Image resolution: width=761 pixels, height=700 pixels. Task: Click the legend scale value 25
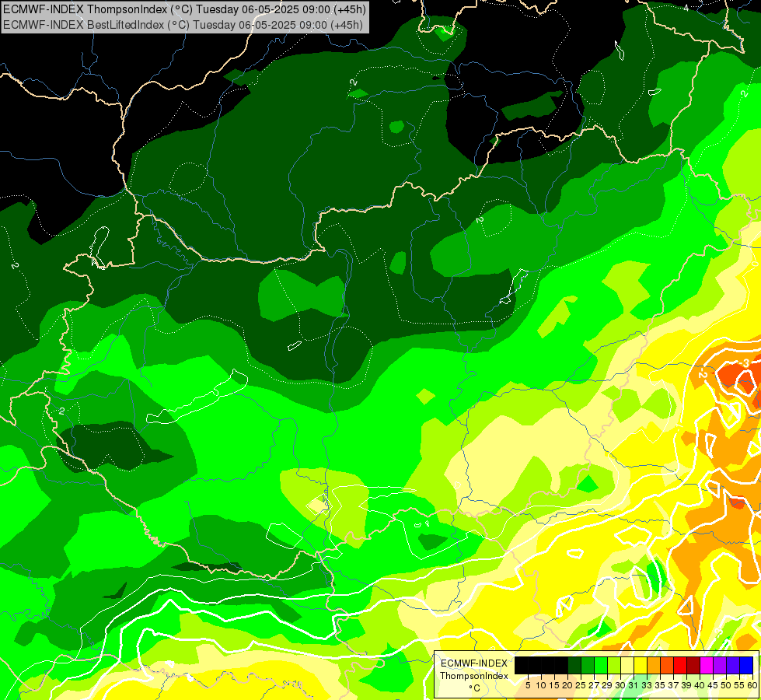click(x=581, y=685)
